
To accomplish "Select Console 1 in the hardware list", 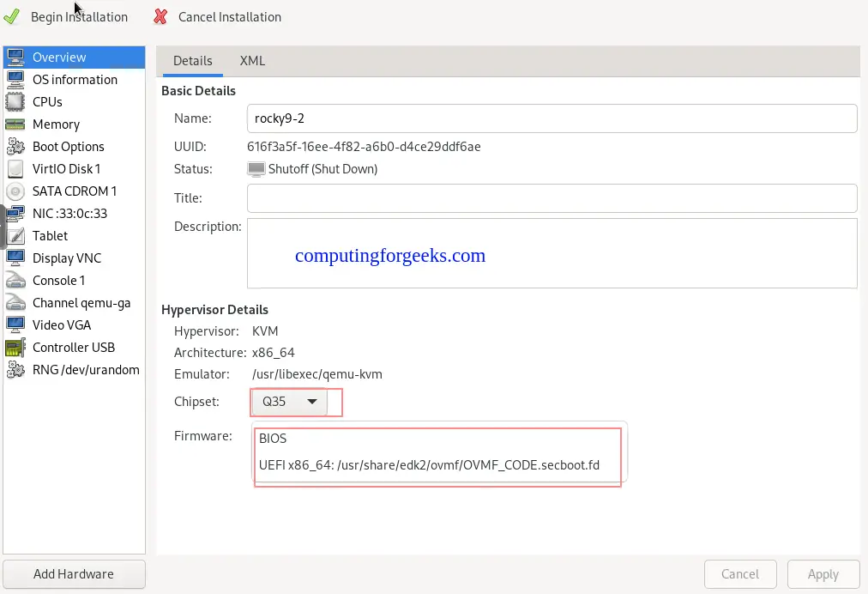I will (74, 281).
